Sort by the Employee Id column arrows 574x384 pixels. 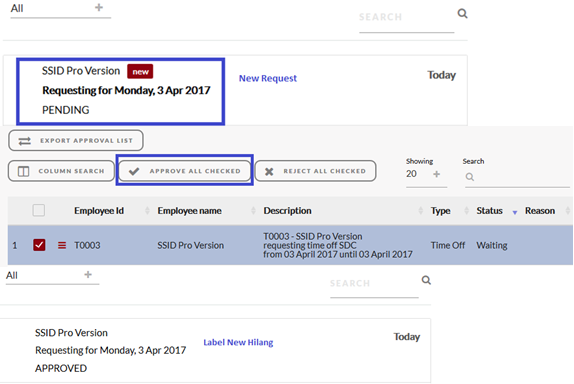point(147,210)
